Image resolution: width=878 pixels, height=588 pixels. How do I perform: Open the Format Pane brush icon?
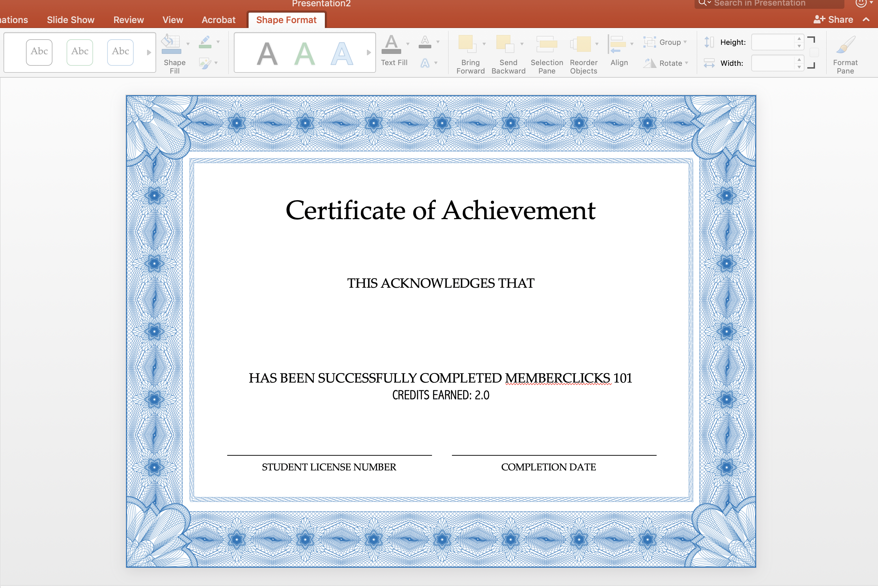[845, 45]
